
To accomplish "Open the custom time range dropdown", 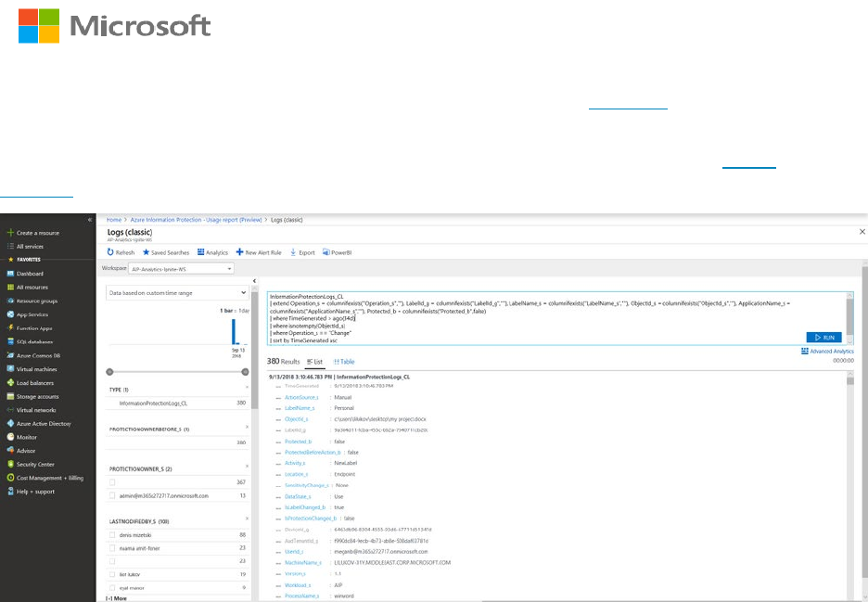I will [x=178, y=292].
